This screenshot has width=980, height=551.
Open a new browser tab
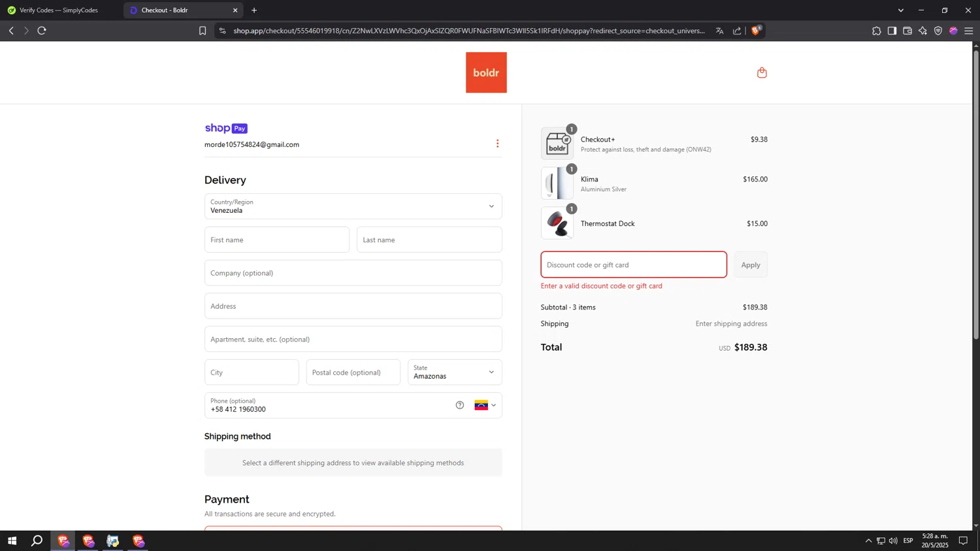tap(254, 10)
